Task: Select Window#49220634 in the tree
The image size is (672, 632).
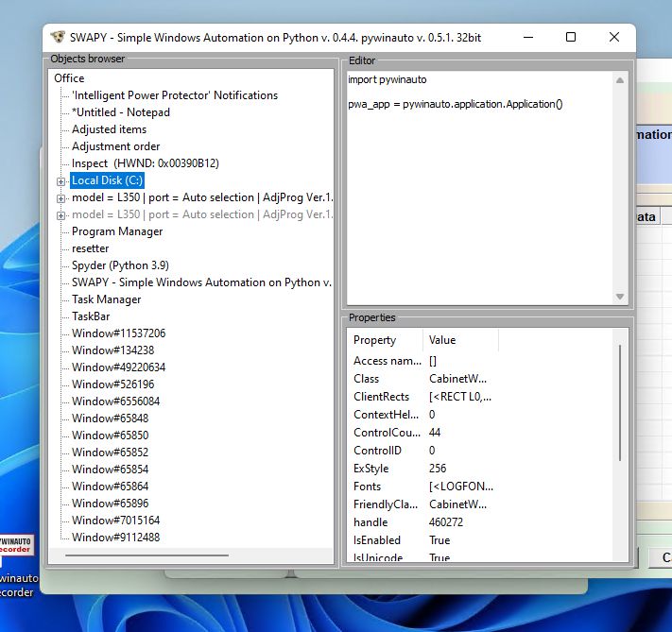Action: click(118, 367)
